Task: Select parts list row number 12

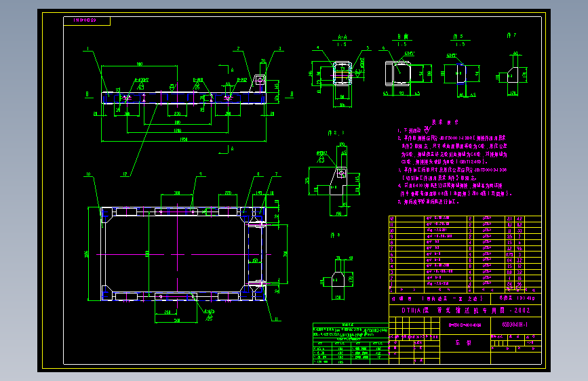Action: coord(465,218)
